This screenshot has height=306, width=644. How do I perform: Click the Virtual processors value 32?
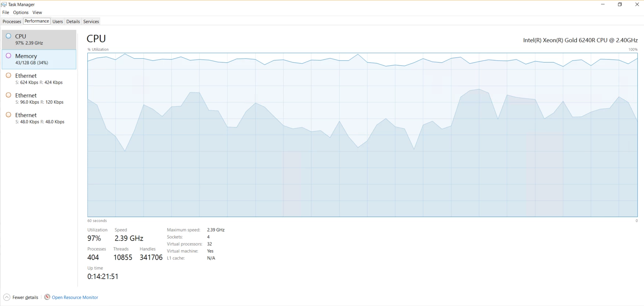coord(210,244)
